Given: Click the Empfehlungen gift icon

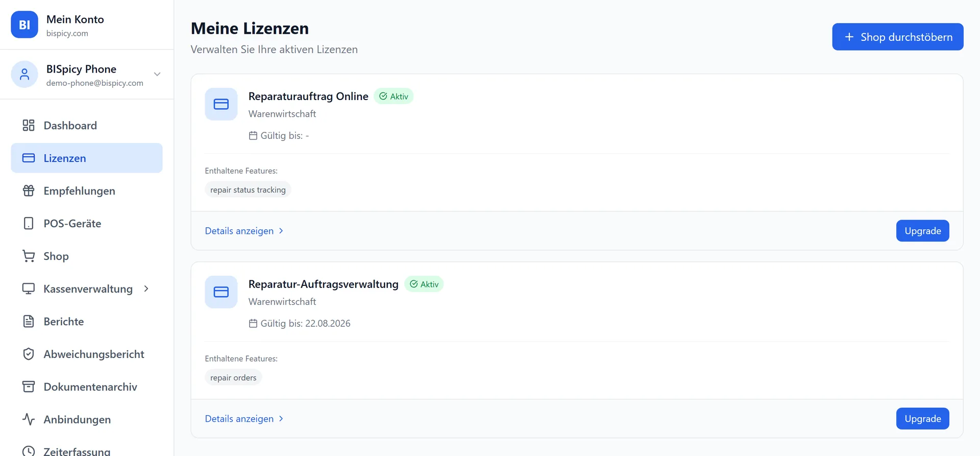Looking at the screenshot, I should click(x=29, y=191).
